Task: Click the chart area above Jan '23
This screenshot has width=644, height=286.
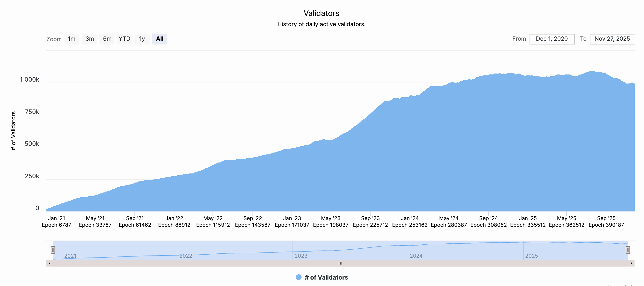Action: 292,180
